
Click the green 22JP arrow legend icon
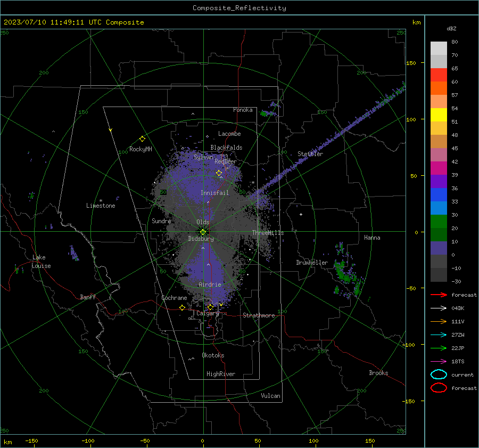pos(439,348)
